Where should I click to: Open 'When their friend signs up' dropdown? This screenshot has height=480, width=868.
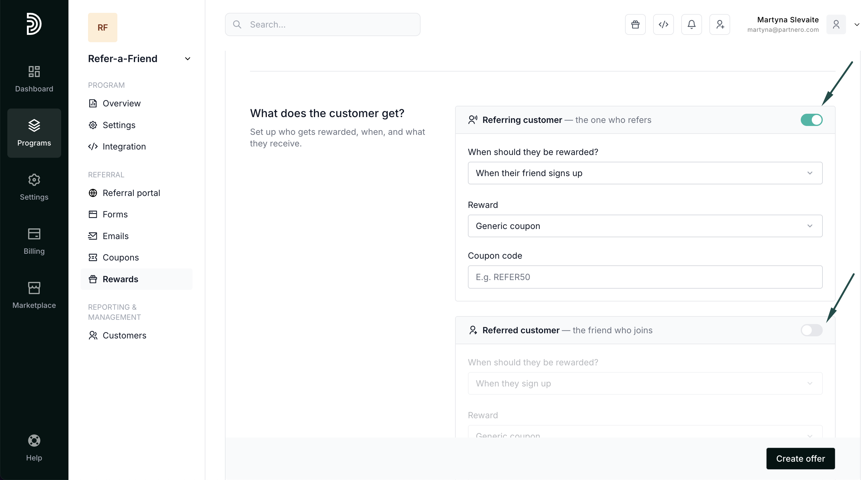pos(645,173)
